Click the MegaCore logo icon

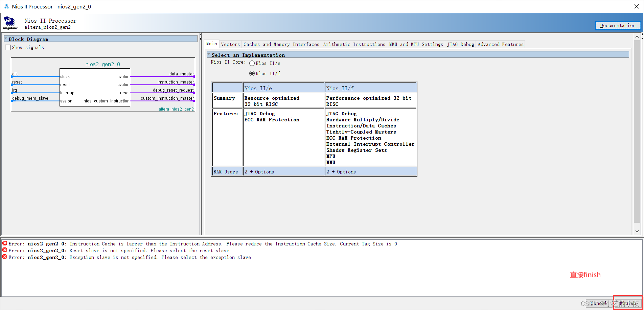tap(10, 23)
